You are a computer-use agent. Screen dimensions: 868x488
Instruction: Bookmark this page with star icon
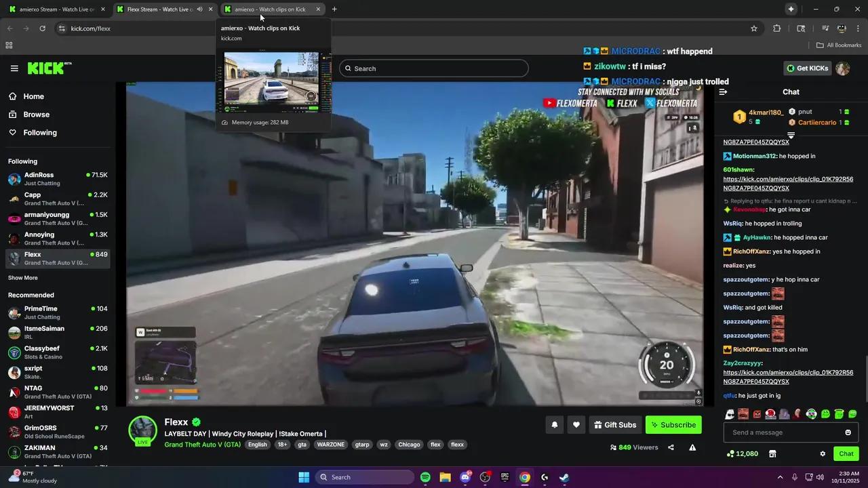753,28
